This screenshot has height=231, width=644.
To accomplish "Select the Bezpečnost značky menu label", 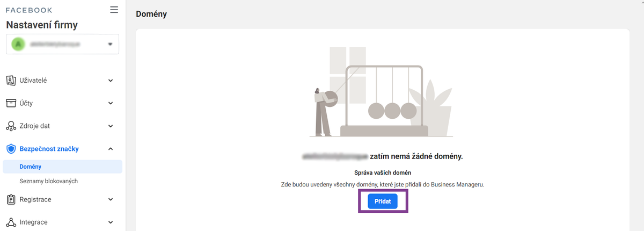I will tap(49, 149).
